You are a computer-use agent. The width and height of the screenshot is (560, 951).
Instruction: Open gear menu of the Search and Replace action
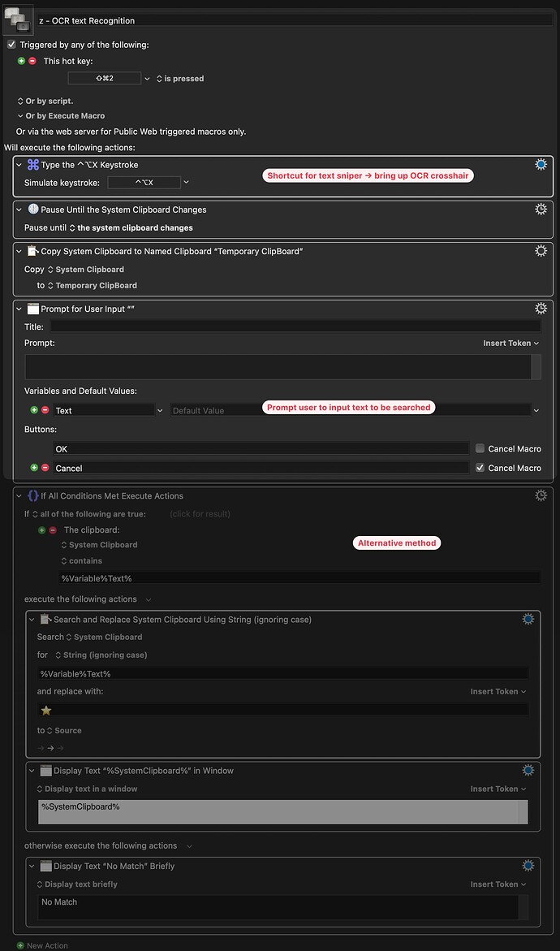click(528, 619)
